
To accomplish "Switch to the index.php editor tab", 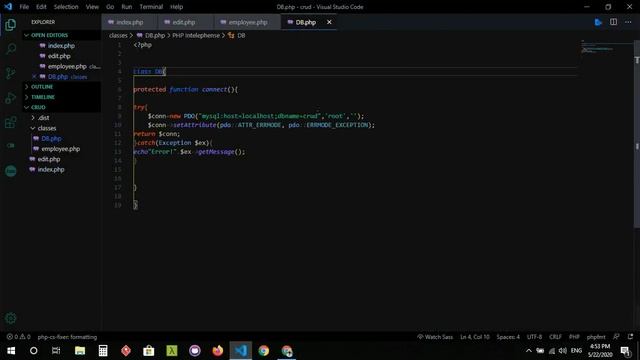I will [129, 22].
